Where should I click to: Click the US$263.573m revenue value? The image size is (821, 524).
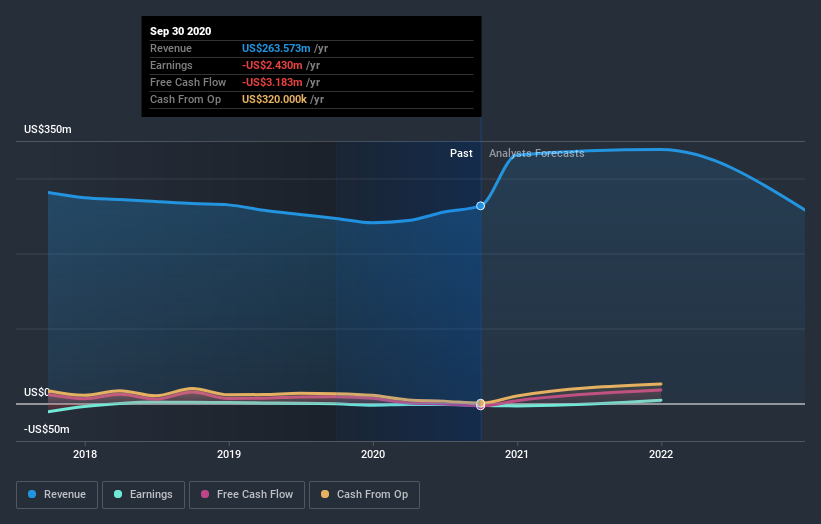(x=276, y=48)
